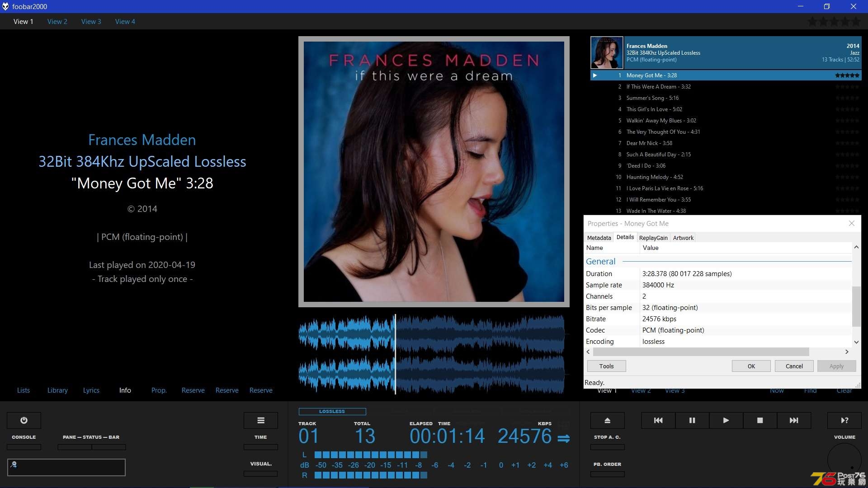This screenshot has width=868, height=488.
Task: Click the random play question-mark button
Action: point(844,420)
